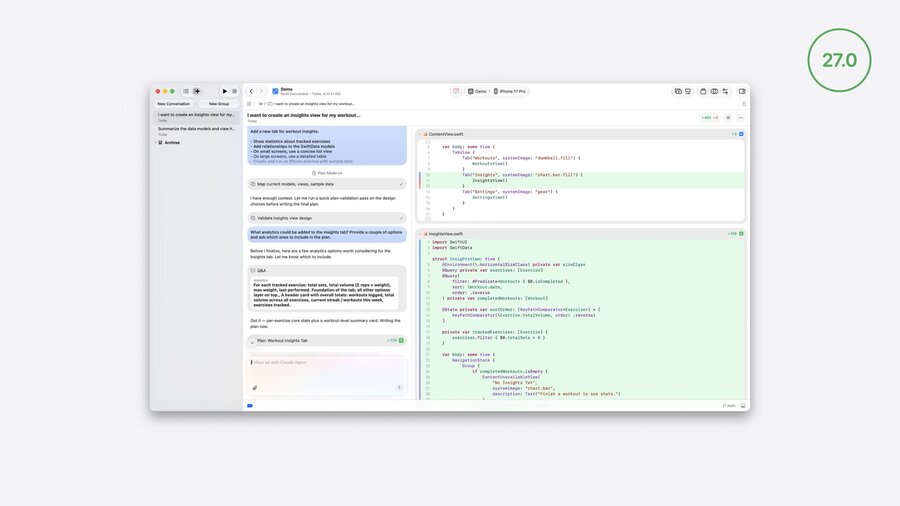This screenshot has height=506, width=900.
Task: Click the conversation title heading
Action: coord(304,115)
